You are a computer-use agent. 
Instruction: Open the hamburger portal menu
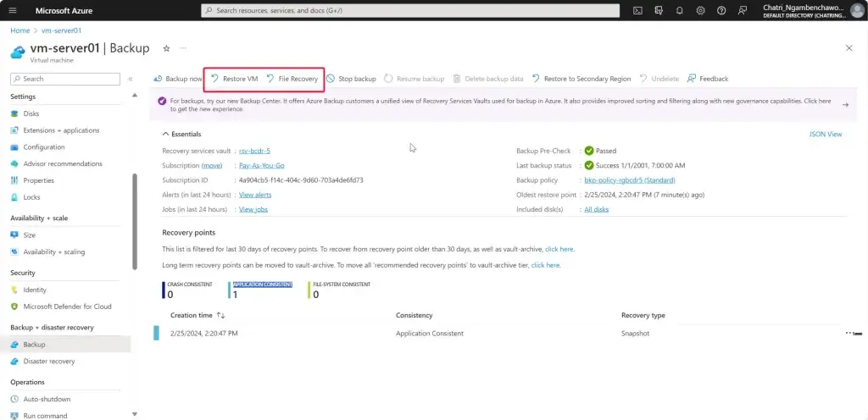14,10
